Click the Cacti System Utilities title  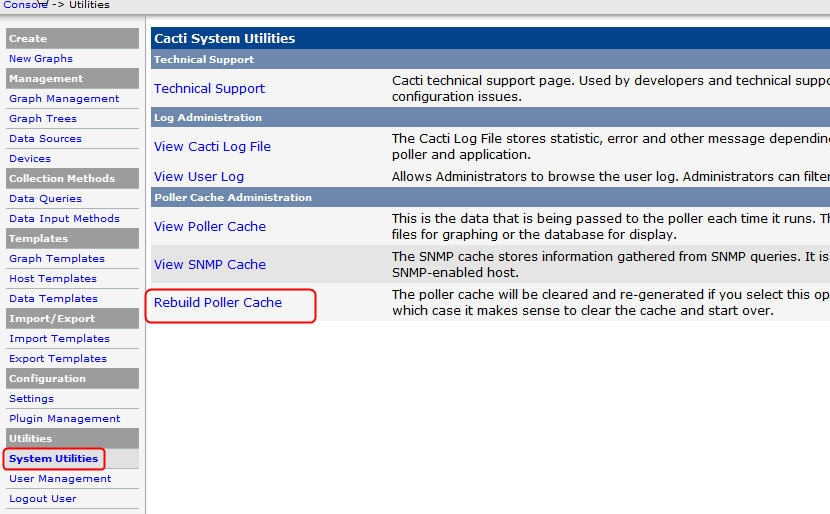[x=224, y=38]
